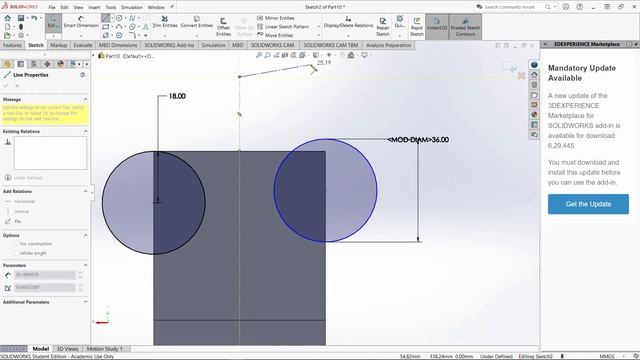Image resolution: width=640 pixels, height=360 pixels.
Task: Switch to the SOLIDWORKS Add-Ins tab
Action: 169,45
